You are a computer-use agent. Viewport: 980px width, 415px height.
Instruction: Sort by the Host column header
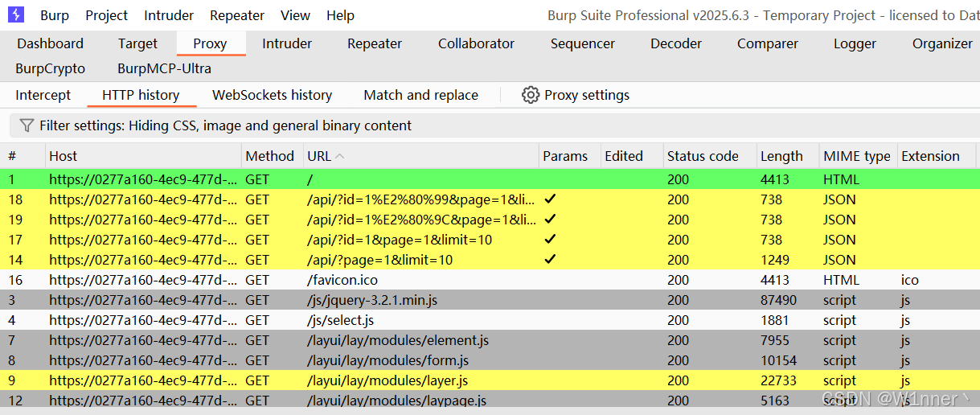(x=142, y=156)
